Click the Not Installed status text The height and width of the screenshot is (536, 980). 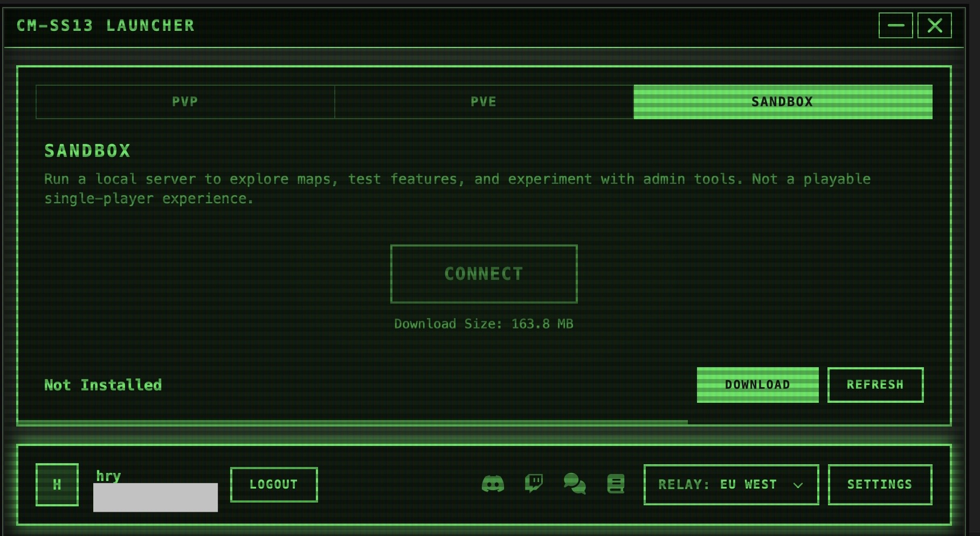tap(103, 385)
